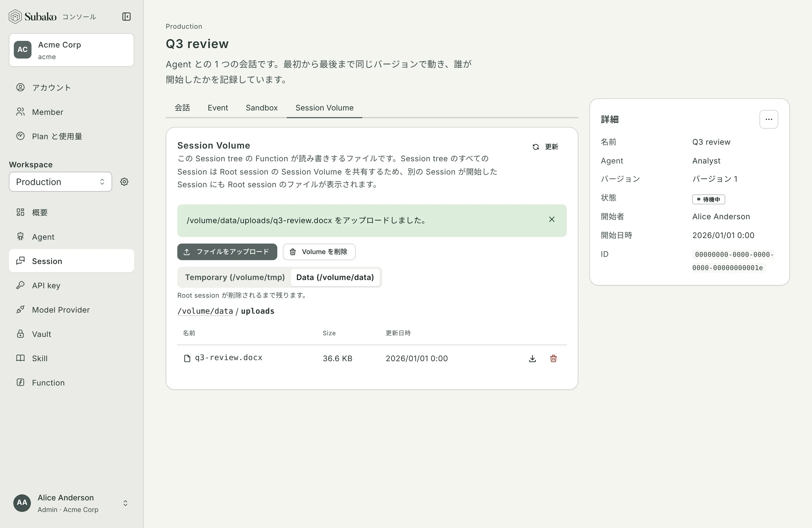Click the AC organization avatar

(x=23, y=50)
